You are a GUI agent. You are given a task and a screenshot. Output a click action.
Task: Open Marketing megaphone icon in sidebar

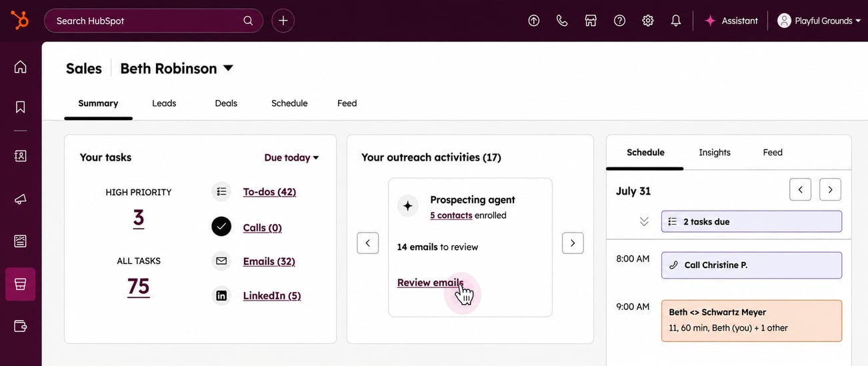pyautogui.click(x=21, y=199)
